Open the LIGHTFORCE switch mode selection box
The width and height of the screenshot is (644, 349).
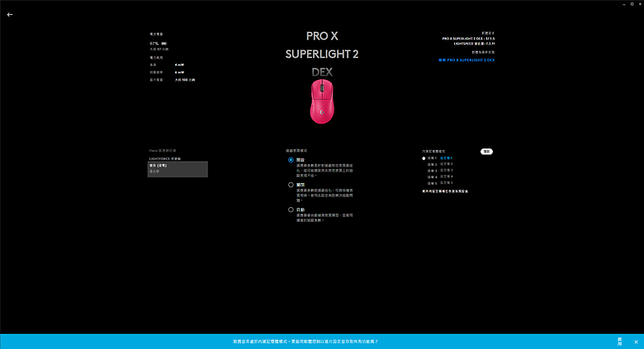pyautogui.click(x=178, y=169)
